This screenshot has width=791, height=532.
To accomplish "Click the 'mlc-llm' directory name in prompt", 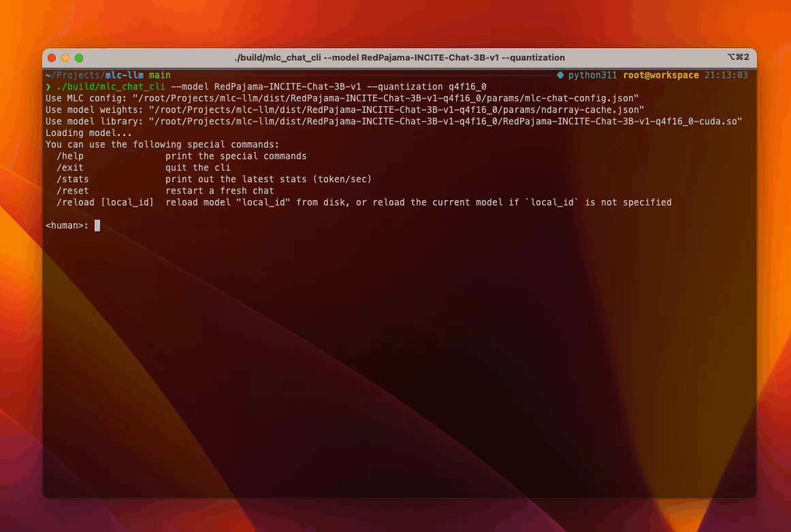I will 124,75.
